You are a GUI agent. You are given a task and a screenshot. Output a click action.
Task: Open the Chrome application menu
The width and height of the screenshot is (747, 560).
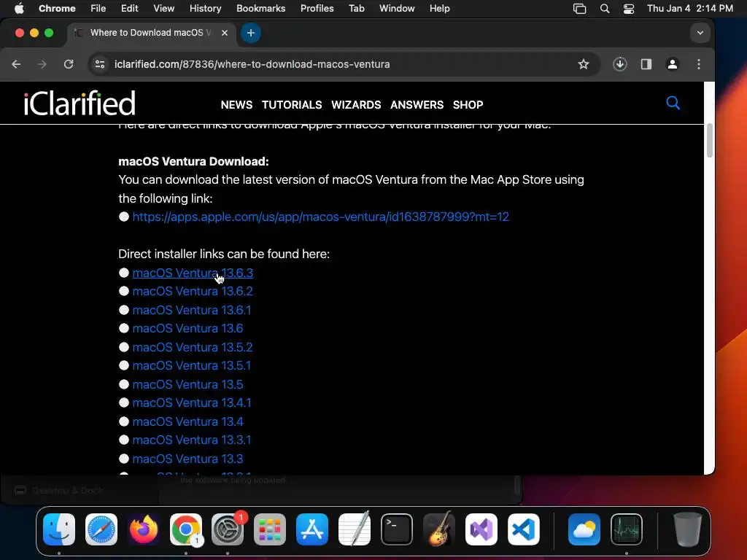click(x=57, y=9)
